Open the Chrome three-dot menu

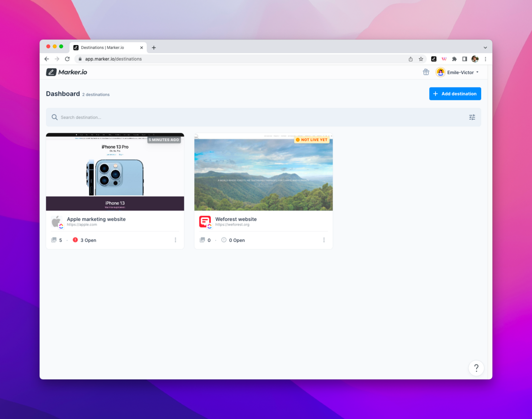tap(485, 59)
